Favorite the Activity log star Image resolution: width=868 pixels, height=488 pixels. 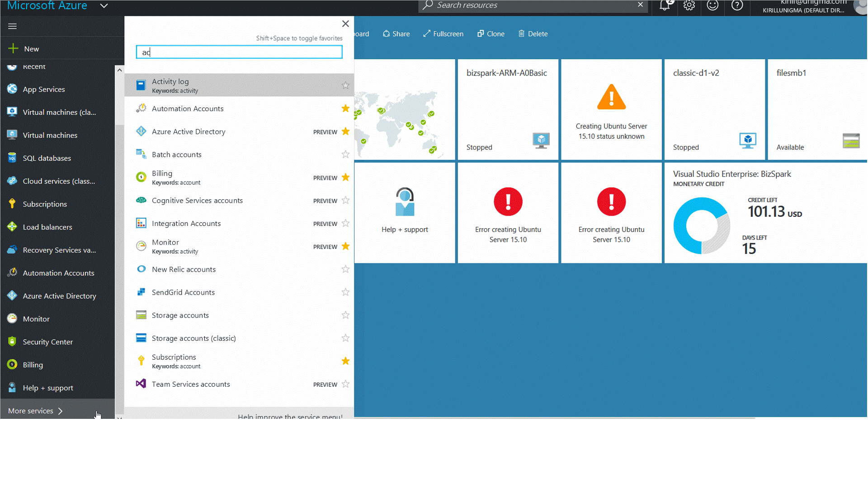pos(345,85)
